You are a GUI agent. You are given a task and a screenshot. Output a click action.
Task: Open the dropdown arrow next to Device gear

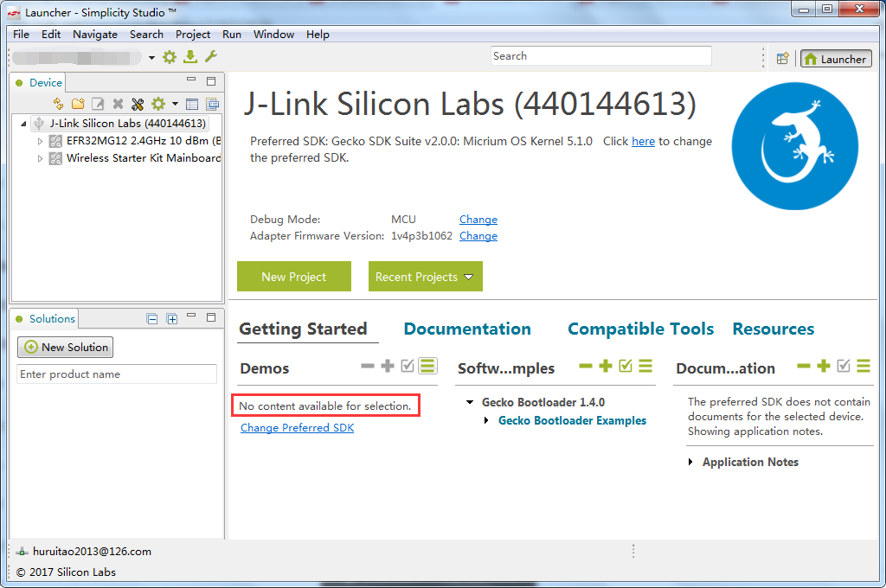pos(175,104)
